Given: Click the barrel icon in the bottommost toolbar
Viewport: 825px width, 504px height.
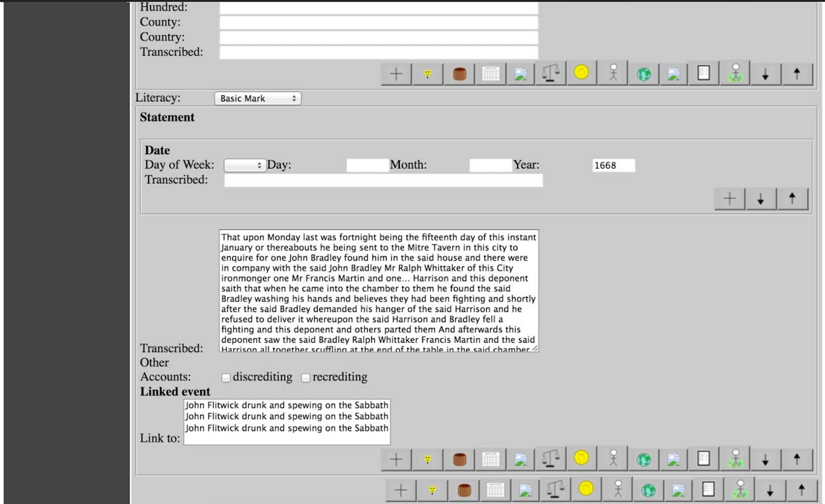Looking at the screenshot, I should (463, 490).
